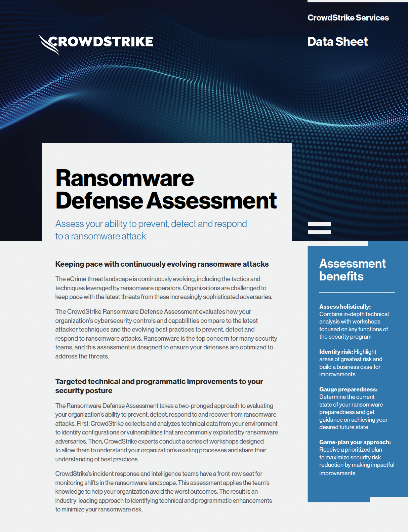This screenshot has width=408, height=532.
Task: Click the paragraph starting 'The CrowdStrike Ransomware Defense Assessment evaluates'
Action: click(166, 334)
